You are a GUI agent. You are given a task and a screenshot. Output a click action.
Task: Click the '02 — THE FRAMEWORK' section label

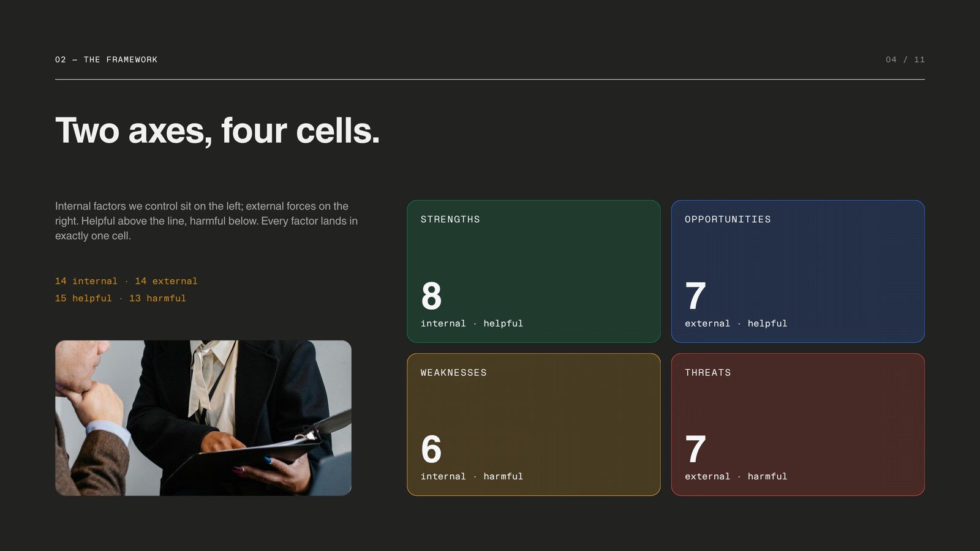click(106, 59)
